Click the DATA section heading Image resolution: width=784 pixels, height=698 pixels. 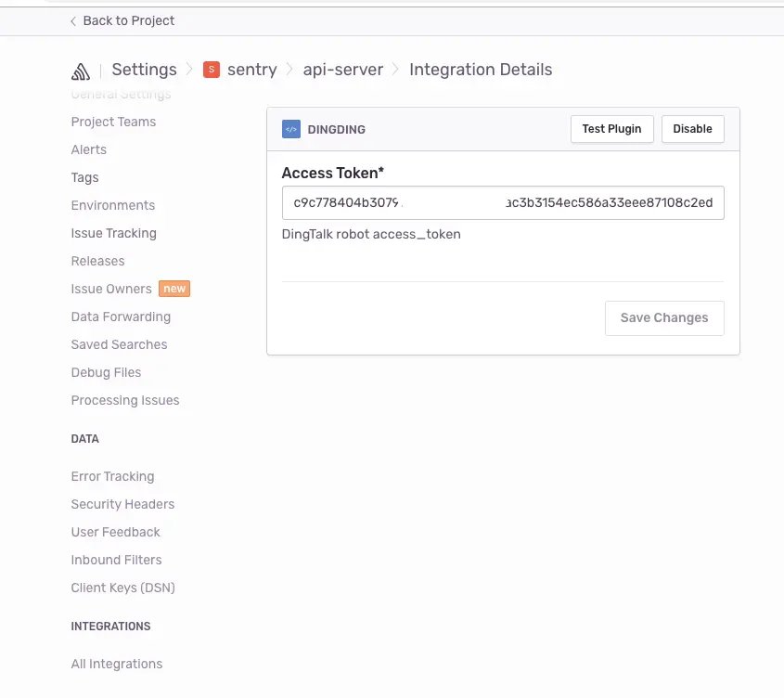(85, 439)
